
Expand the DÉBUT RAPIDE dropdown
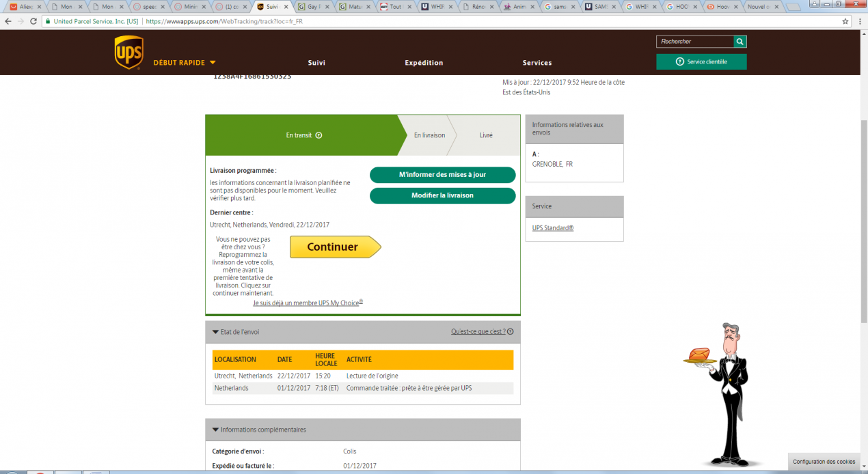(x=185, y=63)
